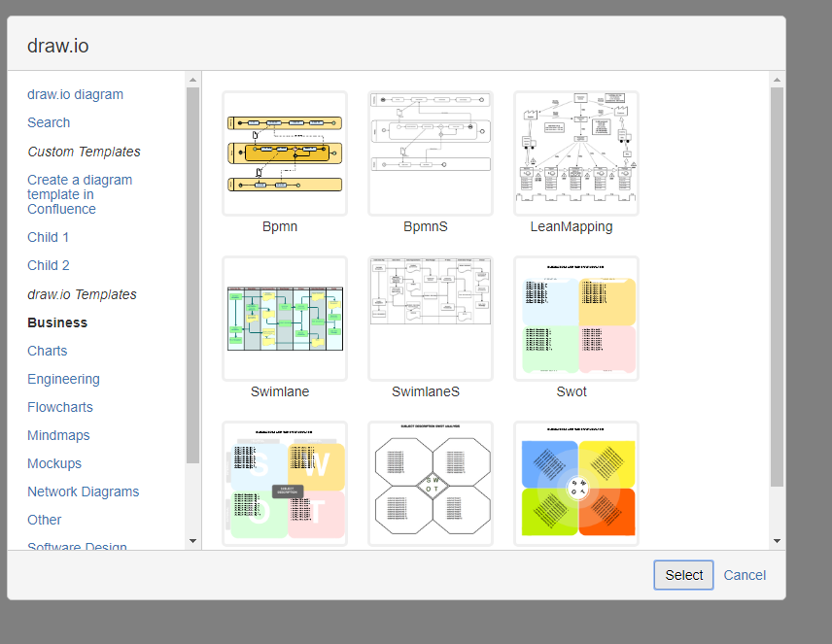Select the Swimlane template thumbnail
The width and height of the screenshot is (832, 644).
(x=285, y=319)
